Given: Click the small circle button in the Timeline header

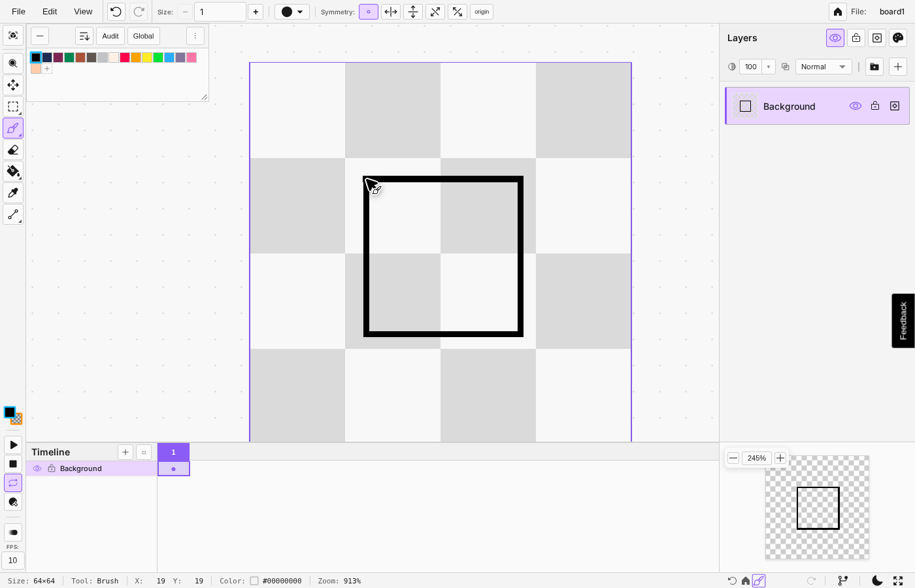Looking at the screenshot, I should 144,452.
